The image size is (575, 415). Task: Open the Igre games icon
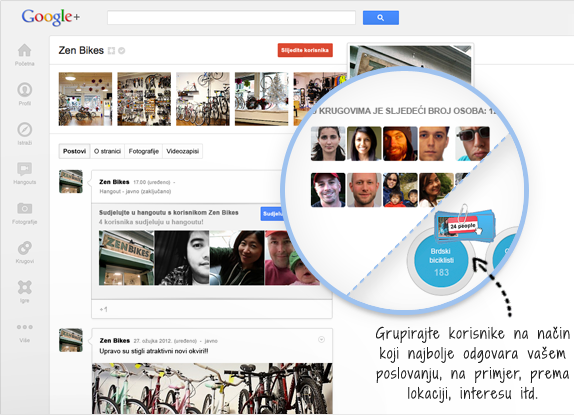click(x=25, y=287)
